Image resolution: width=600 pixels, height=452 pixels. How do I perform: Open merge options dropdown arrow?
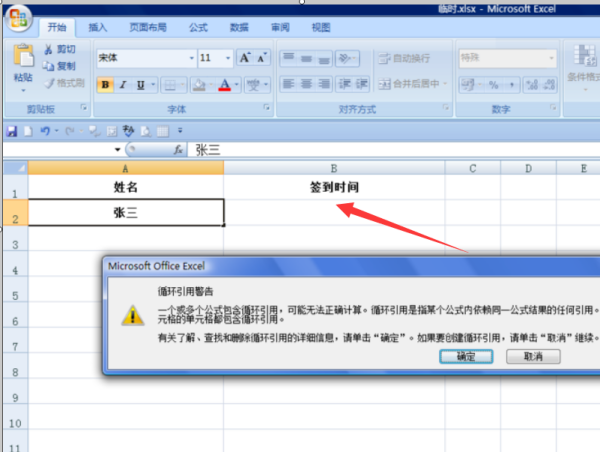445,83
